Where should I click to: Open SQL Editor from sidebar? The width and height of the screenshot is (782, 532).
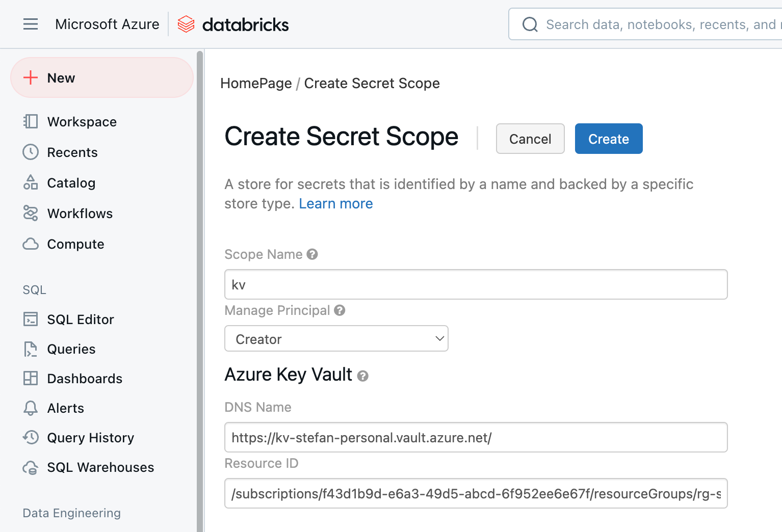point(80,320)
